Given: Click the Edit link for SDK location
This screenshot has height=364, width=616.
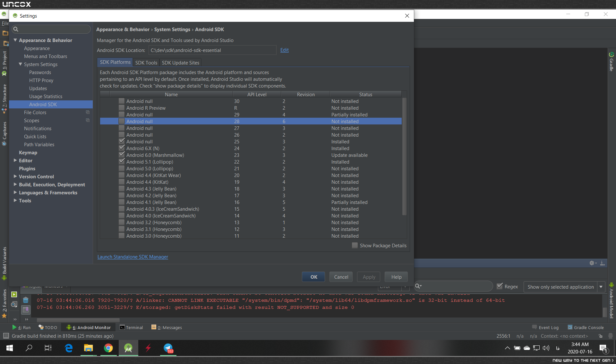Looking at the screenshot, I should [285, 50].
